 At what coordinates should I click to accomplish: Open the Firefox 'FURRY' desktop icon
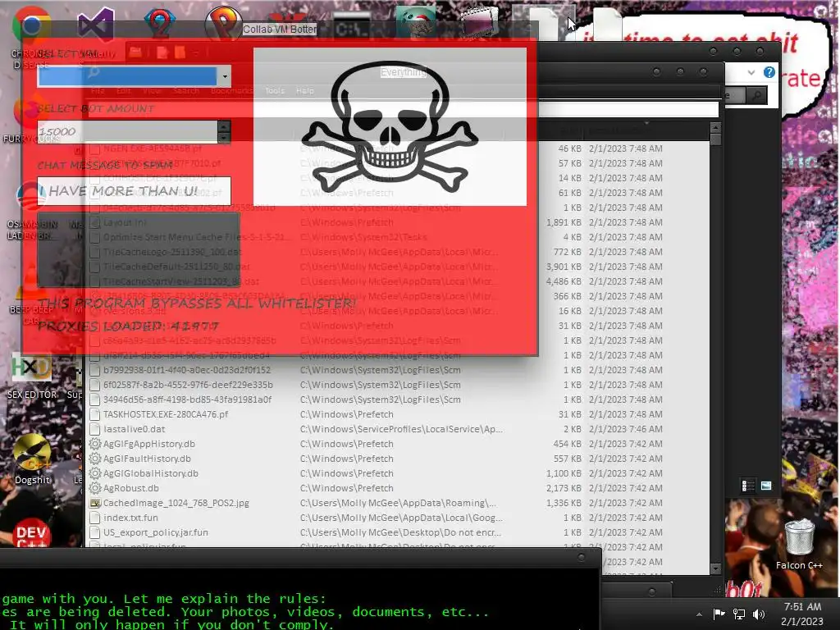(32, 113)
